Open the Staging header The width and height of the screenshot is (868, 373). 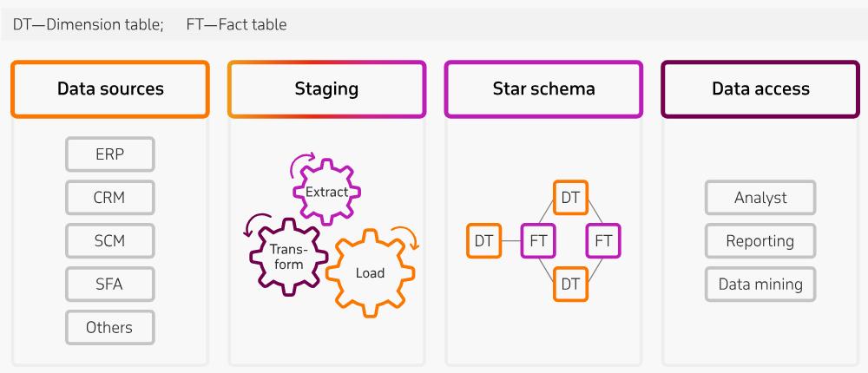(x=326, y=88)
